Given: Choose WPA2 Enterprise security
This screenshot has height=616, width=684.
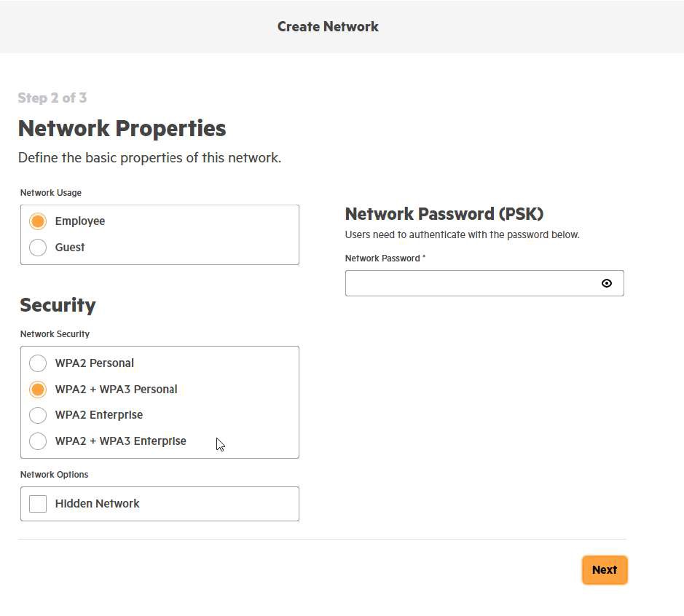Looking at the screenshot, I should pos(38,414).
